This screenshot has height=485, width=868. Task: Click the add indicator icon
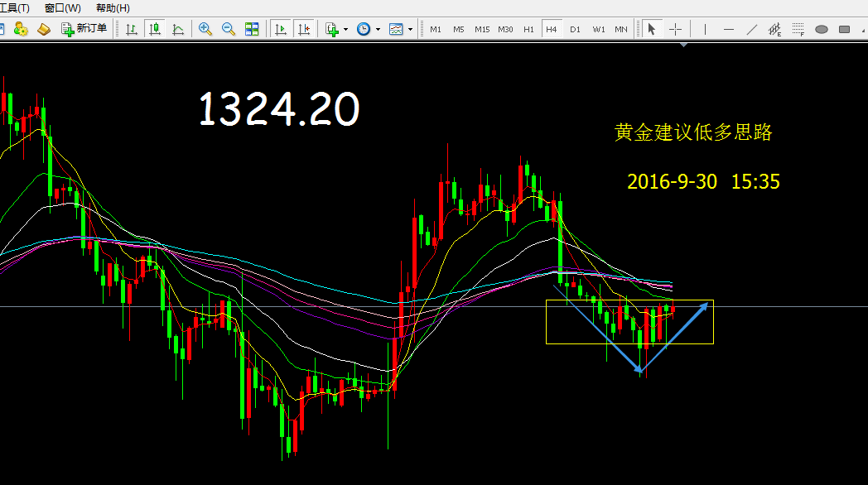point(332,29)
